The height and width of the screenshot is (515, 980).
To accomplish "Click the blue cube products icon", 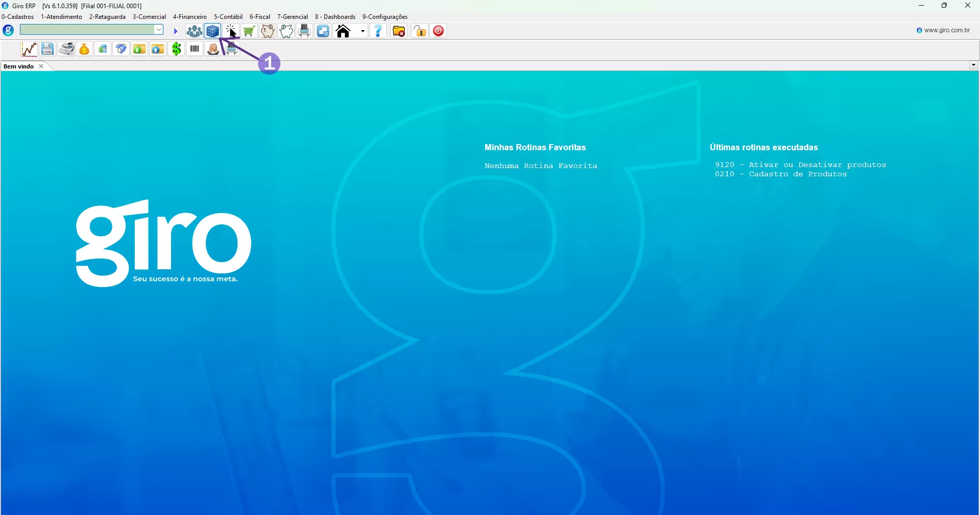I will pos(212,31).
